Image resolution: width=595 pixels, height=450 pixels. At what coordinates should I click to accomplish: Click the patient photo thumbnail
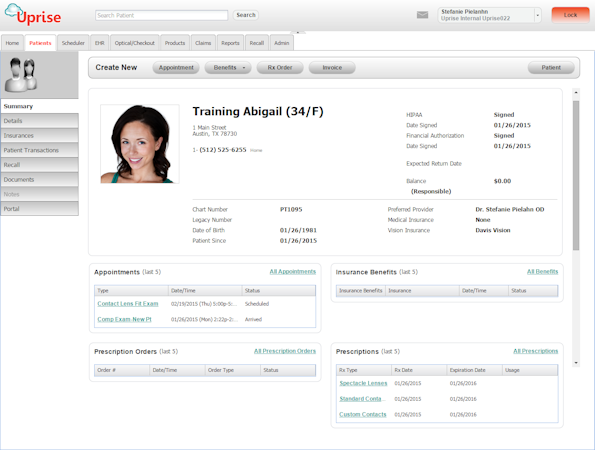tap(140, 144)
